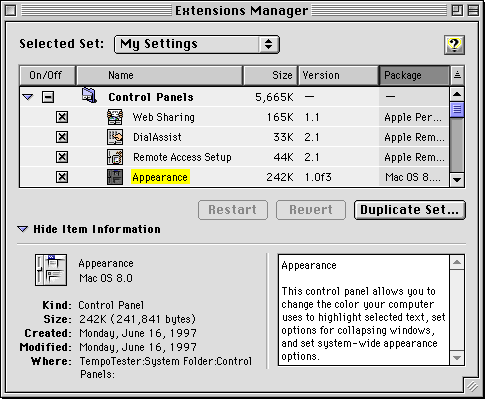Disable the Web Sharing checkbox
The width and height of the screenshot is (485, 399).
[62, 117]
